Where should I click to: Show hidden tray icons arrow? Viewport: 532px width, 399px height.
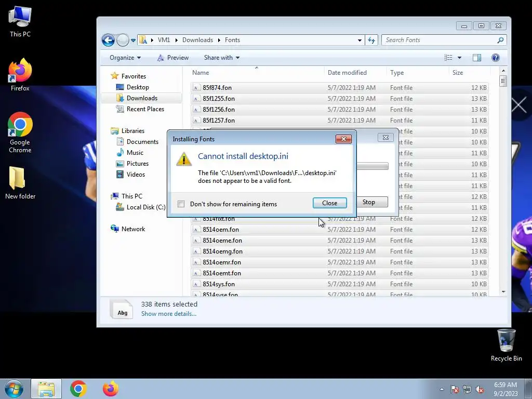442,389
